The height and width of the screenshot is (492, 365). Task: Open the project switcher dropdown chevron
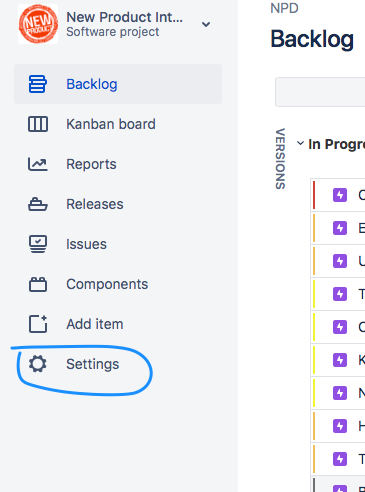point(206,24)
